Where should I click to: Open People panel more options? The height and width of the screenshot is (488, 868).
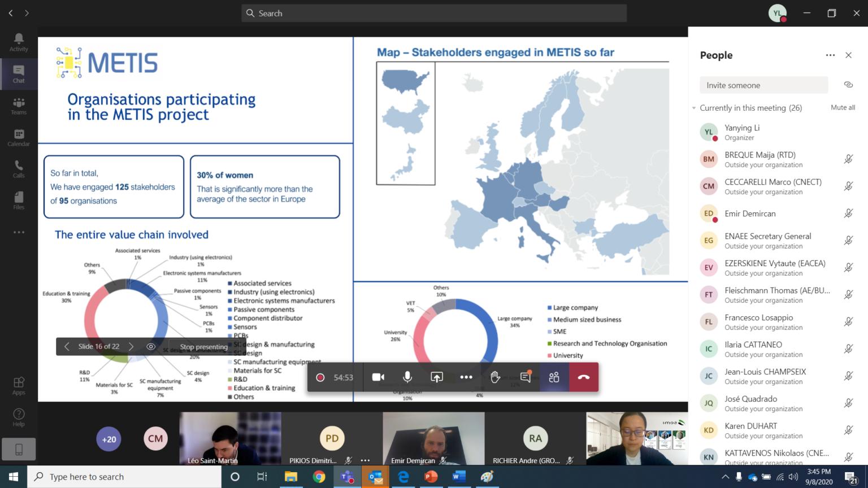(x=830, y=55)
